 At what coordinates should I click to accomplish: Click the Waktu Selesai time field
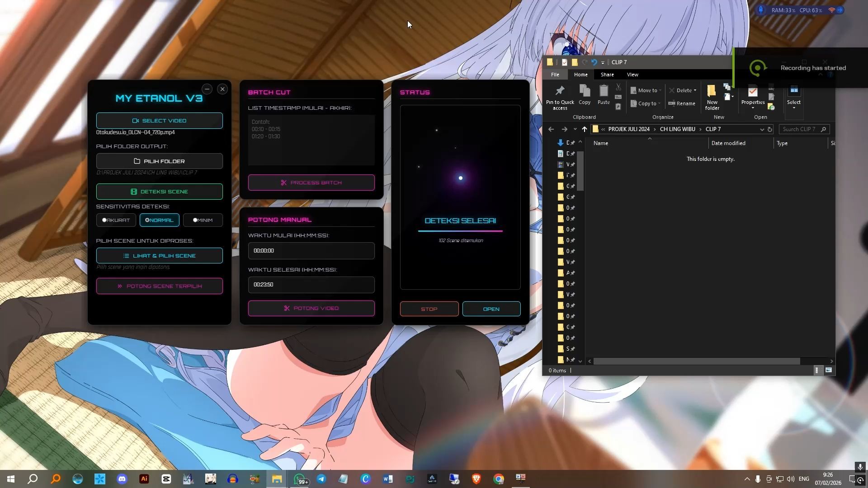point(311,285)
